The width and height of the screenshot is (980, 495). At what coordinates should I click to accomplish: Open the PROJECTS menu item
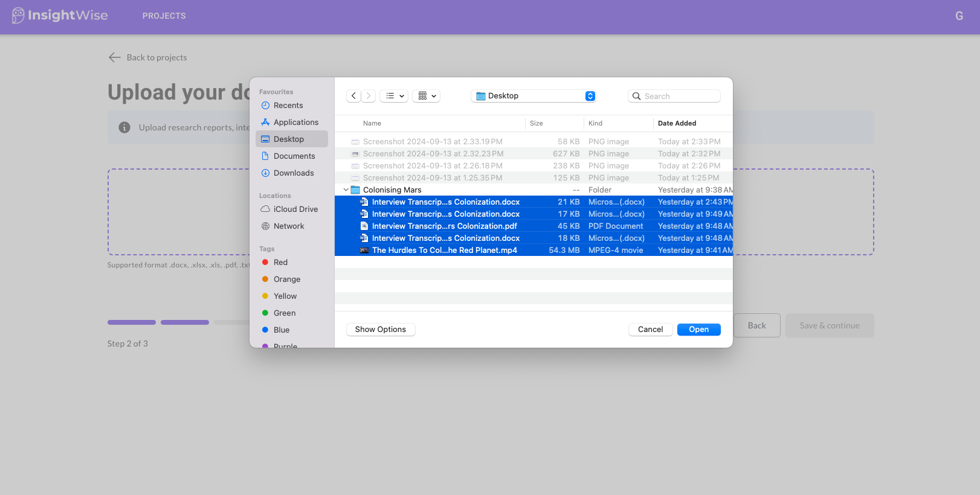[164, 16]
